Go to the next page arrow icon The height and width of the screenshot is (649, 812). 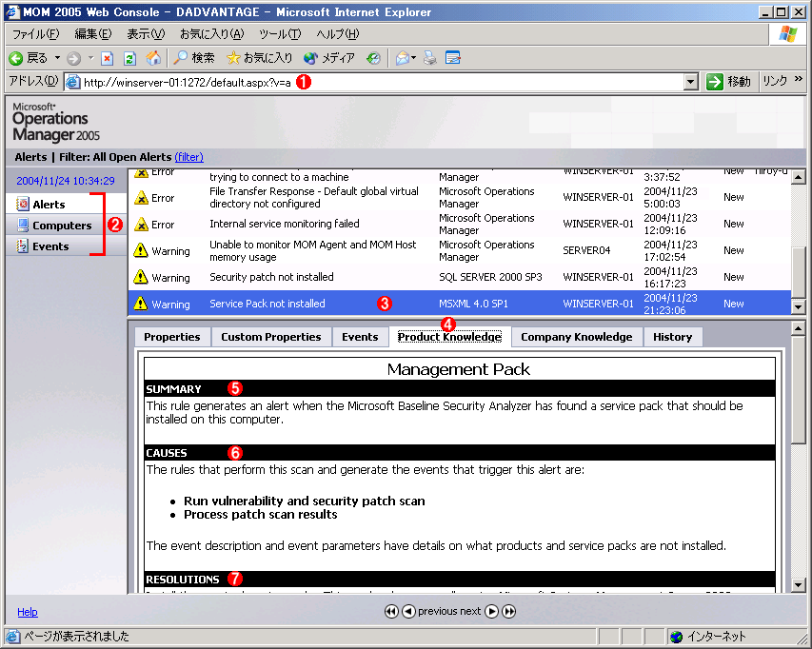pyautogui.click(x=492, y=611)
